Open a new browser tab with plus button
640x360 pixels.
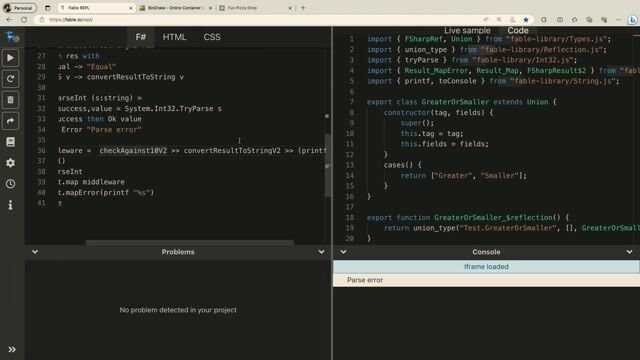pyautogui.click(x=303, y=8)
